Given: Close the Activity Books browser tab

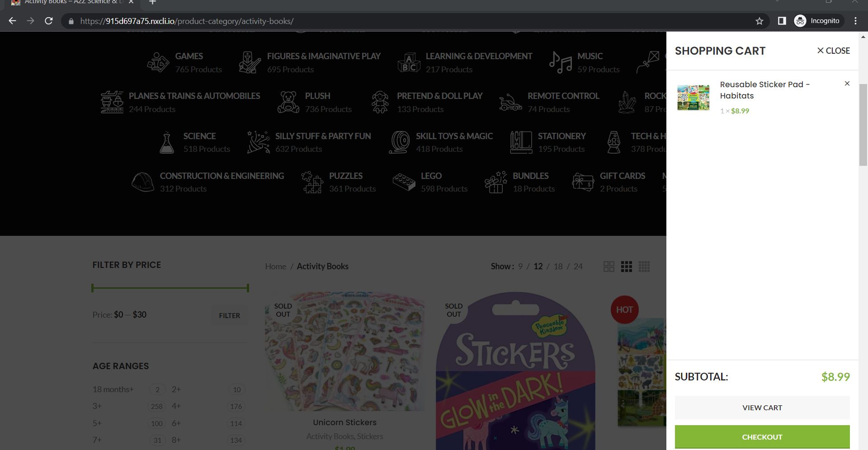Looking at the screenshot, I should (x=131, y=2).
